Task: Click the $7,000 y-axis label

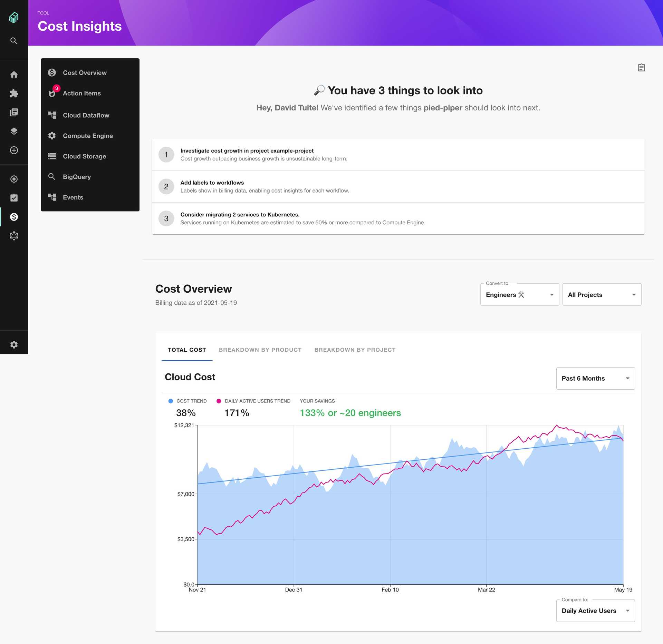Action: [x=186, y=494]
